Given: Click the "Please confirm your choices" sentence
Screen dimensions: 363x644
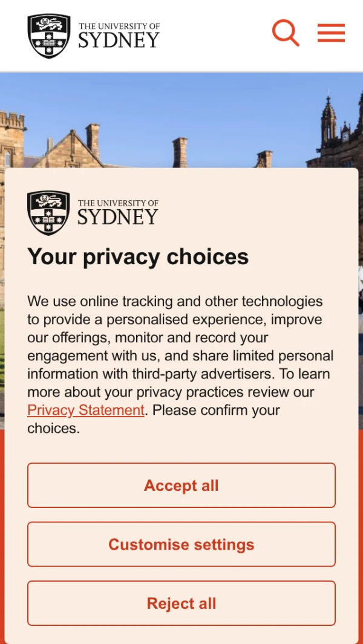Looking at the screenshot, I should pos(215,410).
